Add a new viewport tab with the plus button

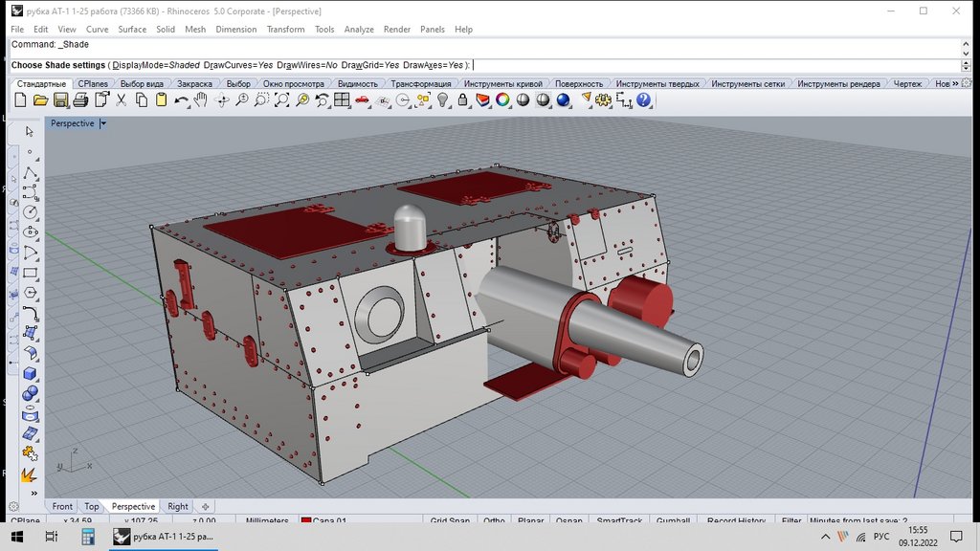[205, 507]
